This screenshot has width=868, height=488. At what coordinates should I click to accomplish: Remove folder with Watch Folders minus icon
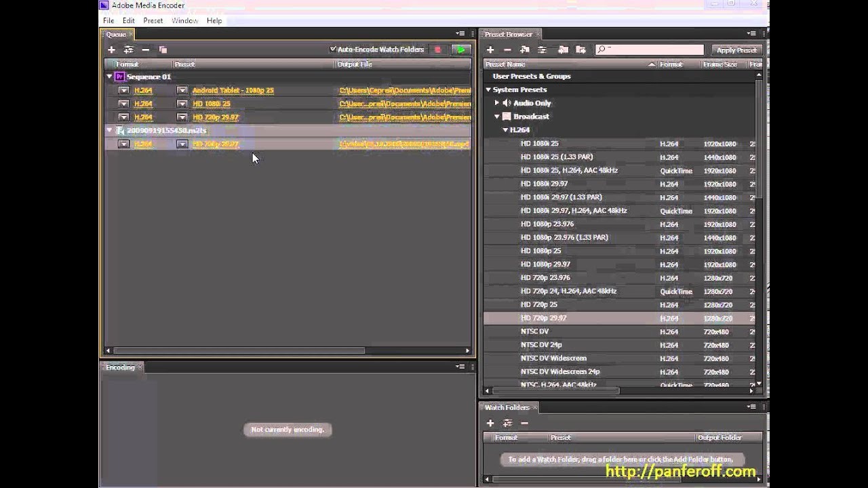[x=524, y=423]
